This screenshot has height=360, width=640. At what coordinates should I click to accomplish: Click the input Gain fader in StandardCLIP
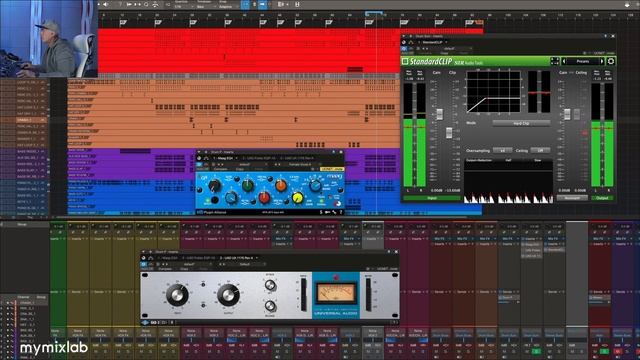coord(440,114)
